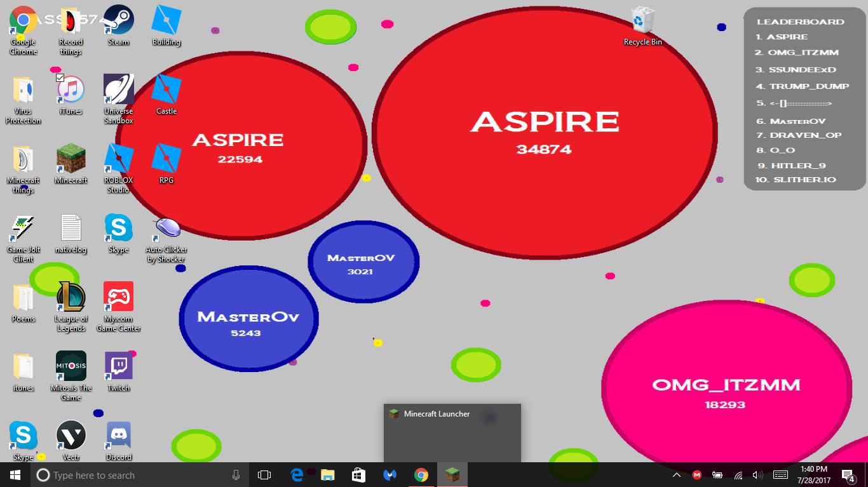
Task: Untick the selection checkbox on the iTunes shortcut
Action: pos(60,77)
